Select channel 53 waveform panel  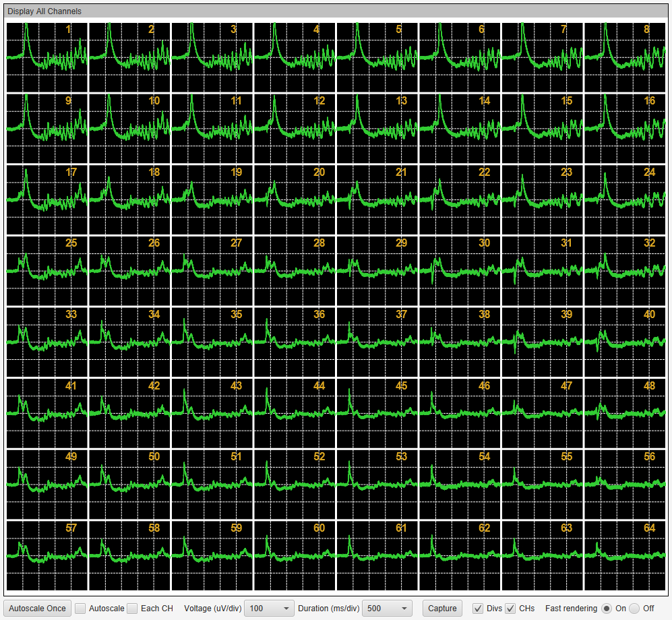tap(377, 484)
